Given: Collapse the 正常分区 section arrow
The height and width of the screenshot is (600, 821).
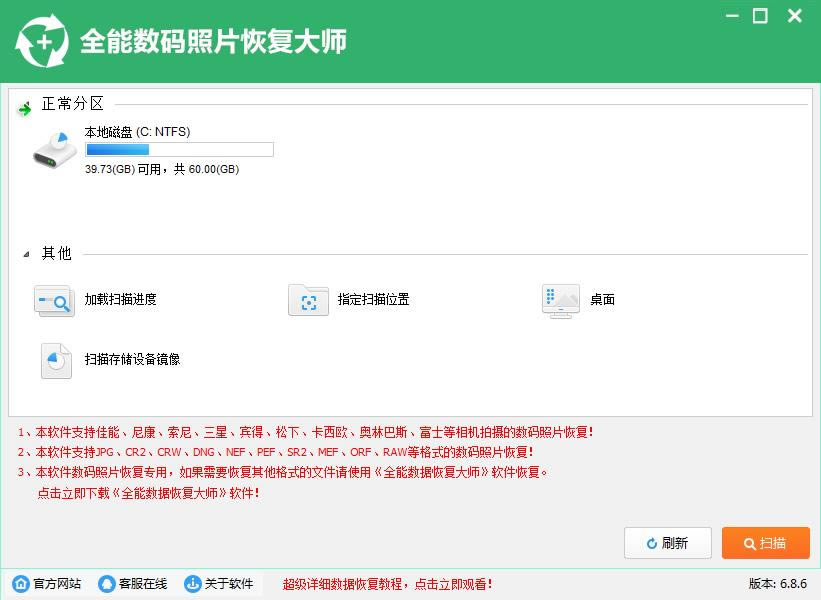Looking at the screenshot, I should (24, 108).
